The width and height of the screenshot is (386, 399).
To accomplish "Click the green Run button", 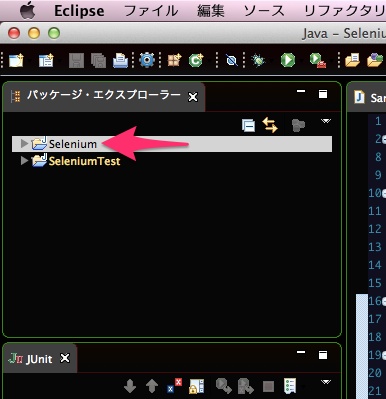I will [288, 60].
